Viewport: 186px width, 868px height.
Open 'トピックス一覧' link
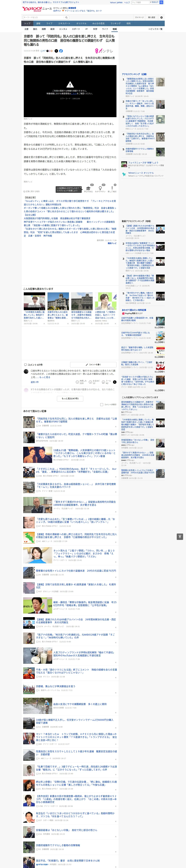pyautogui.click(x=156, y=29)
